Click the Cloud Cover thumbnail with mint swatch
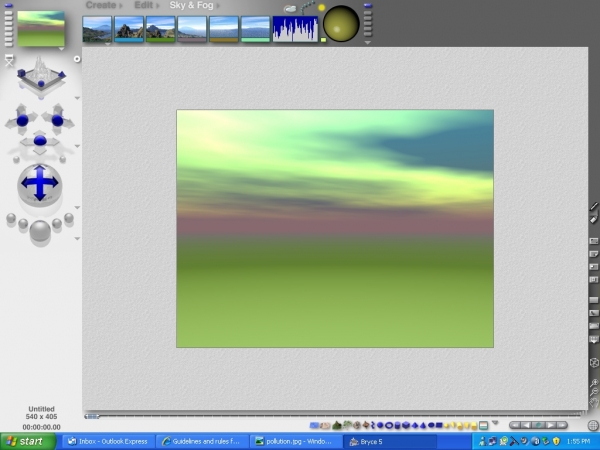The image size is (600, 450). pyautogui.click(x=256, y=29)
